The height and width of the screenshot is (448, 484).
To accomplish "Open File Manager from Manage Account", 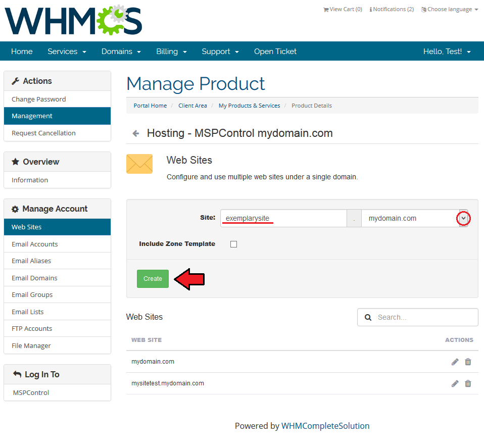I will coord(31,345).
